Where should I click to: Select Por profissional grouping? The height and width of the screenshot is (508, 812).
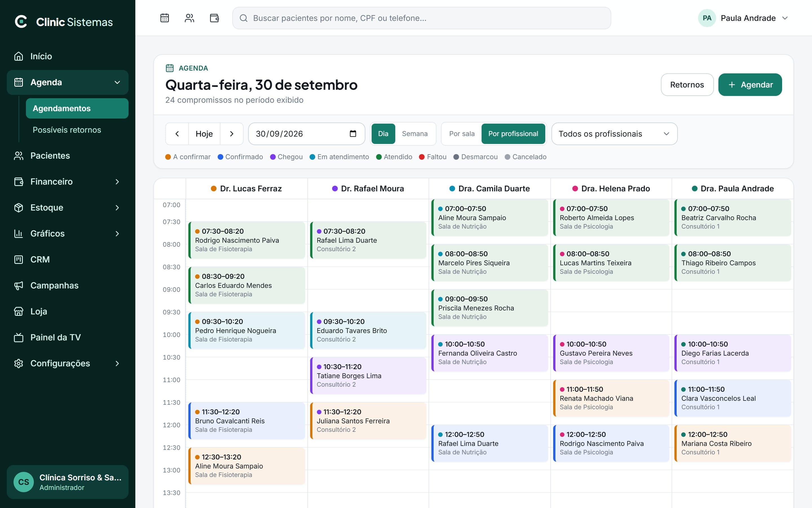click(513, 134)
